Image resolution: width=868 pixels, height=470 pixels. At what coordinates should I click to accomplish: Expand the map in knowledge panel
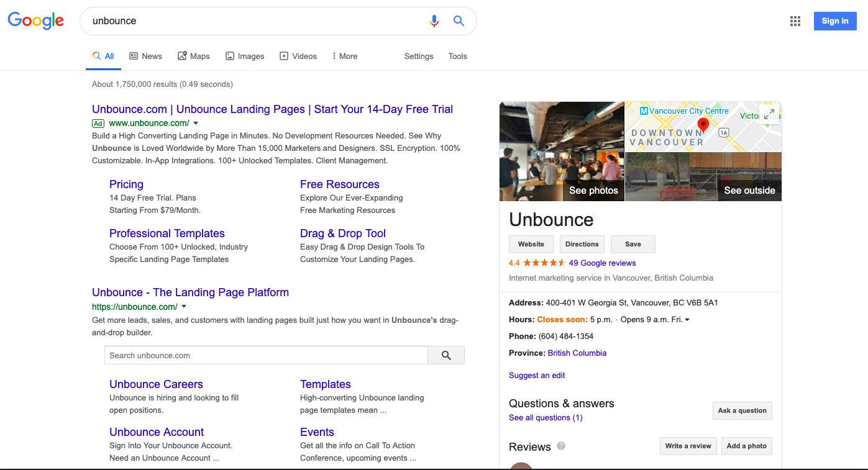769,114
